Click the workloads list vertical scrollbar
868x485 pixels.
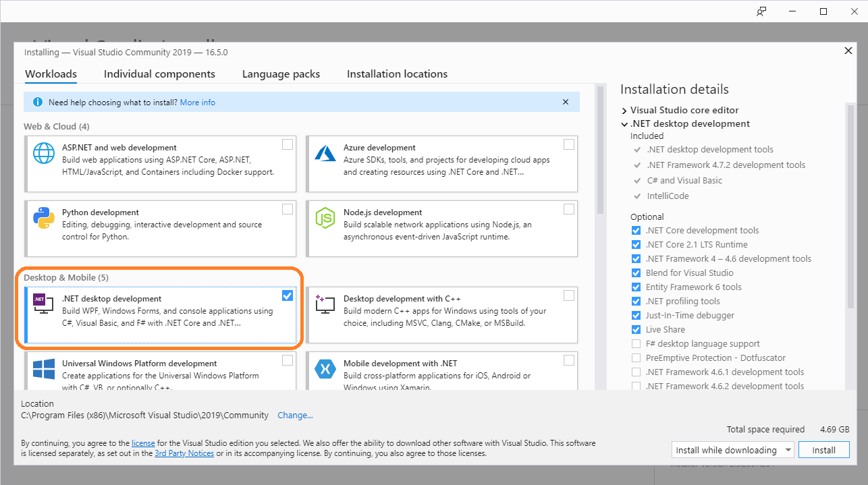[x=600, y=236]
